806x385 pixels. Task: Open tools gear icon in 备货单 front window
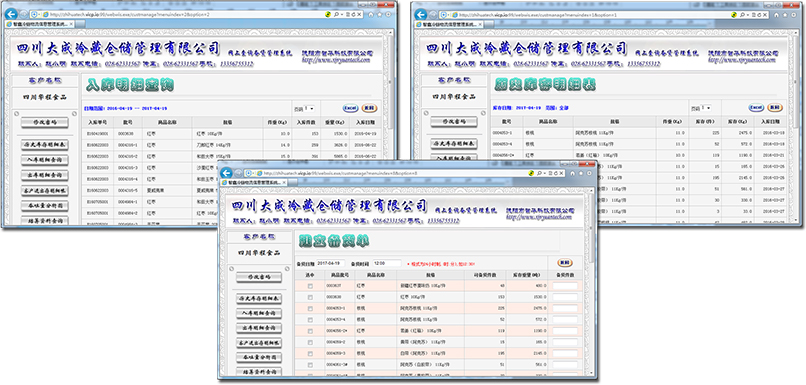[x=589, y=173]
